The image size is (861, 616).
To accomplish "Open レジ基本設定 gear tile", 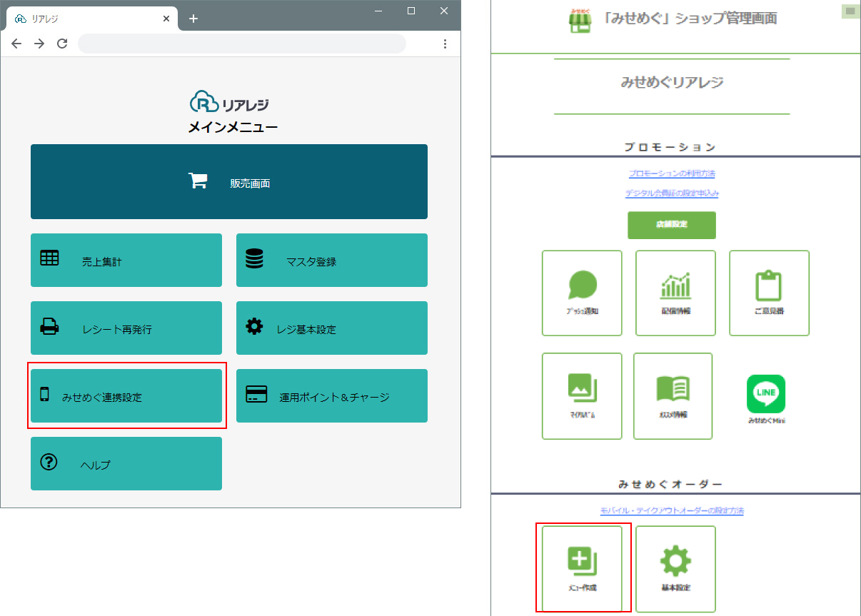I will coord(332,328).
